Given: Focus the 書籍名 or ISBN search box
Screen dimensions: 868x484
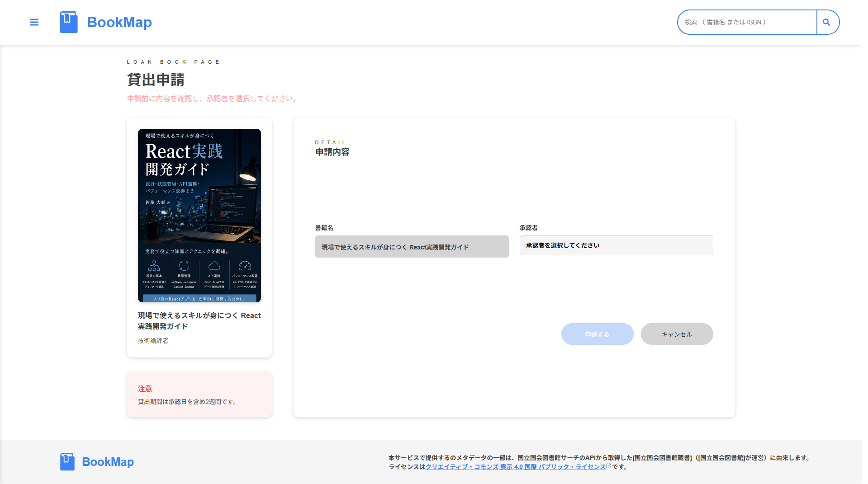Looking at the screenshot, I should click(747, 22).
